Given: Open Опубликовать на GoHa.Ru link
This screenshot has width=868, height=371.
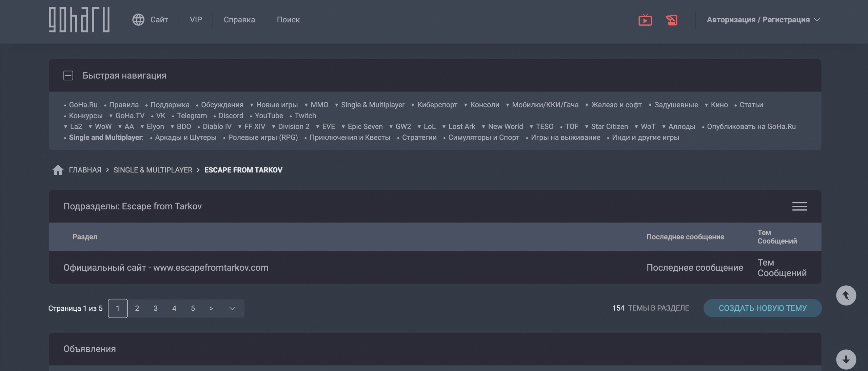Looking at the screenshot, I should tap(751, 126).
